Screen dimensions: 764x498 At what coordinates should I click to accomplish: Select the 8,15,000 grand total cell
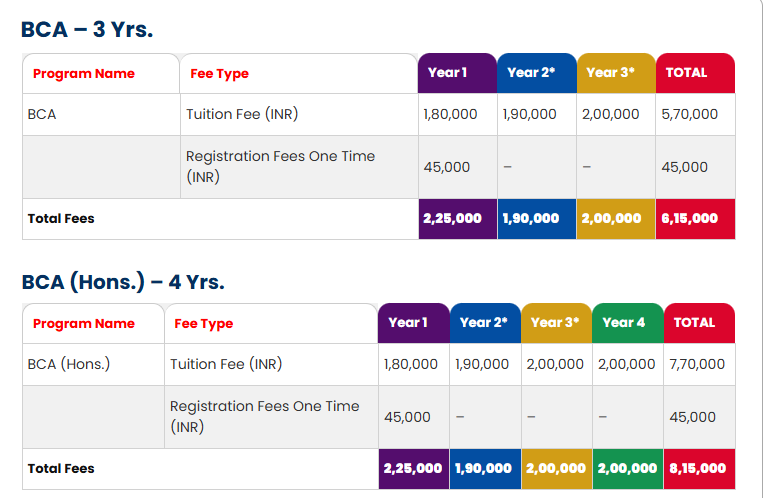(x=699, y=469)
